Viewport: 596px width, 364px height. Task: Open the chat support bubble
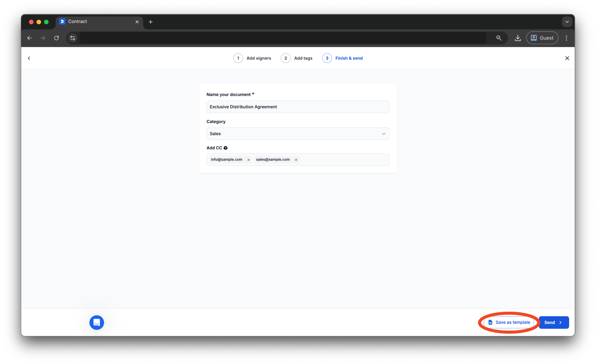[97, 322]
